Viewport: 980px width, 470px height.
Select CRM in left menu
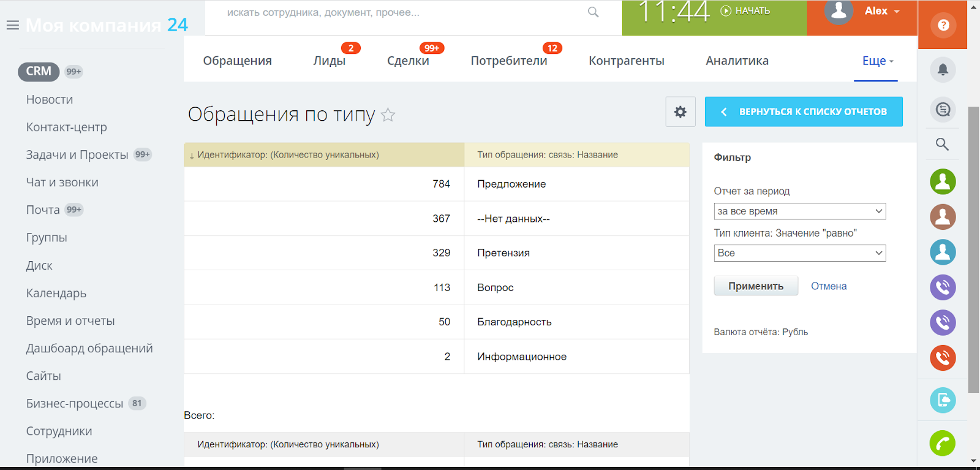pyautogui.click(x=39, y=71)
